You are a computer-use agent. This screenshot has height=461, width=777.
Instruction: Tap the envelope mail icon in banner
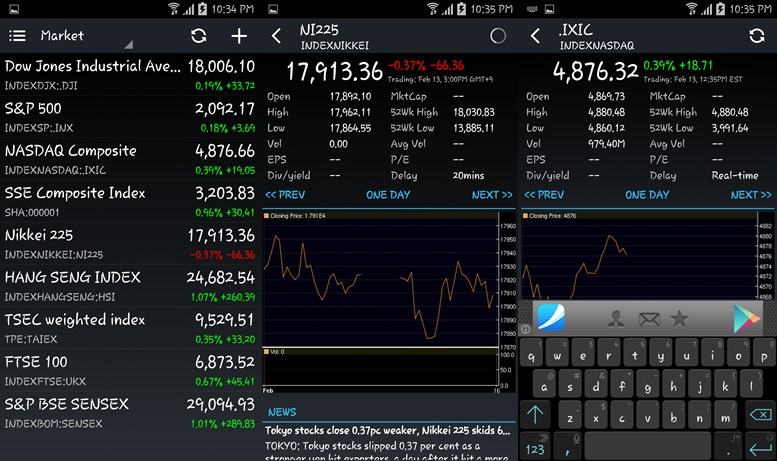[649, 319]
